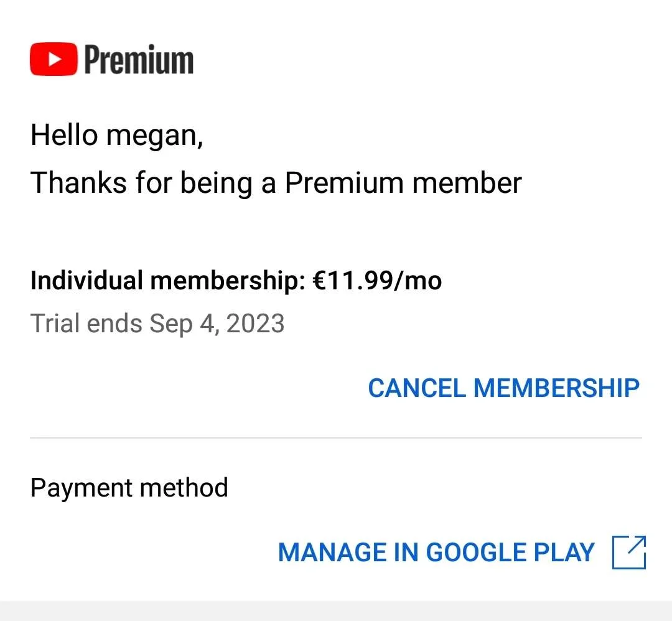The width and height of the screenshot is (672, 621).
Task: Click the white triangle inside YouTube logo
Action: (54, 59)
